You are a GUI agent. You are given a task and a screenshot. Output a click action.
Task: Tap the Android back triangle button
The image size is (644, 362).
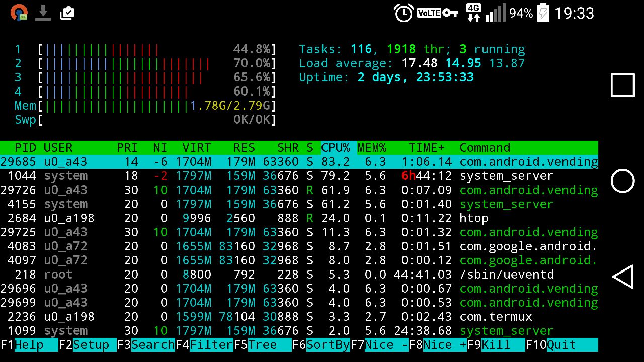coord(622,277)
